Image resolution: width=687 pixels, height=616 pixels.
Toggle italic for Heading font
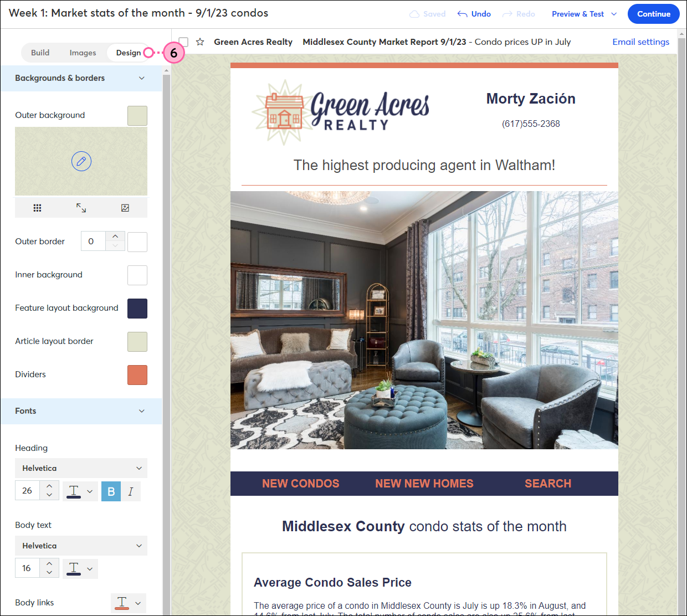tap(131, 491)
